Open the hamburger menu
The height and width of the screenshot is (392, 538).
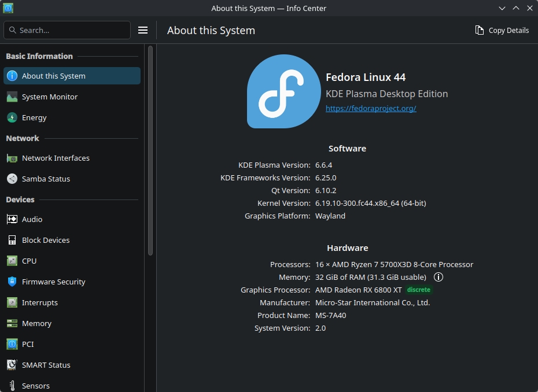click(x=143, y=30)
